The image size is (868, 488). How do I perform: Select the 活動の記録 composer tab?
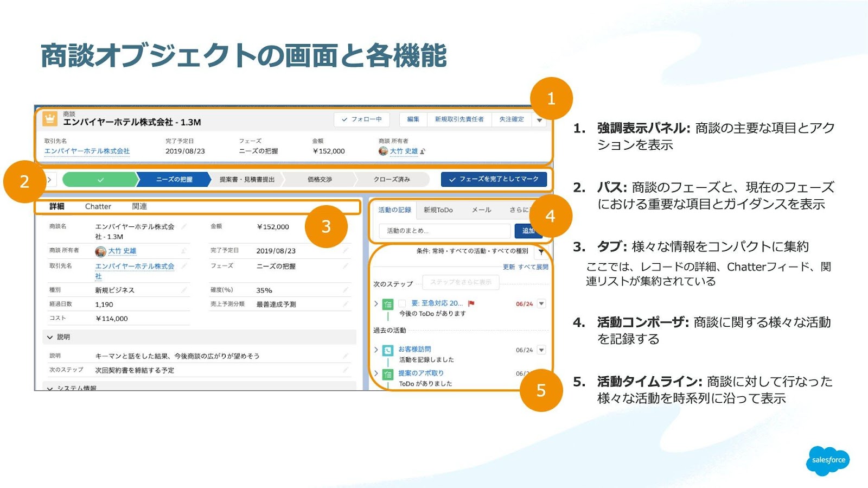click(x=394, y=210)
